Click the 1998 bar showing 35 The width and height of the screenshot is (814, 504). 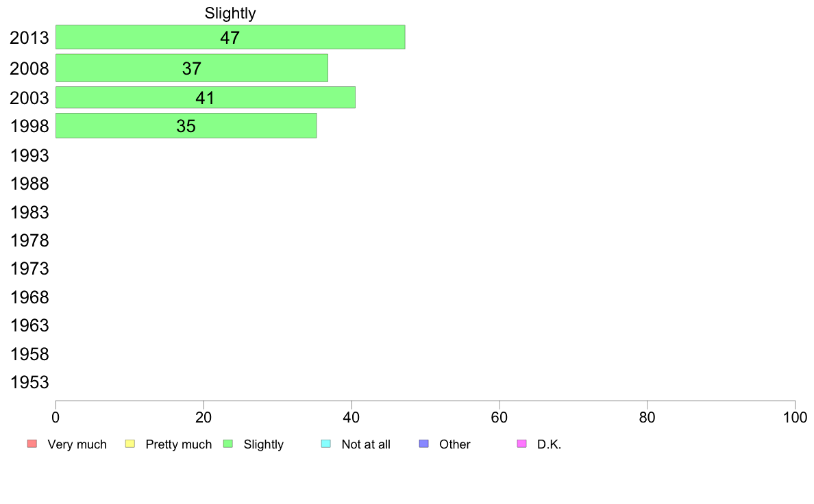pyautogui.click(x=186, y=125)
